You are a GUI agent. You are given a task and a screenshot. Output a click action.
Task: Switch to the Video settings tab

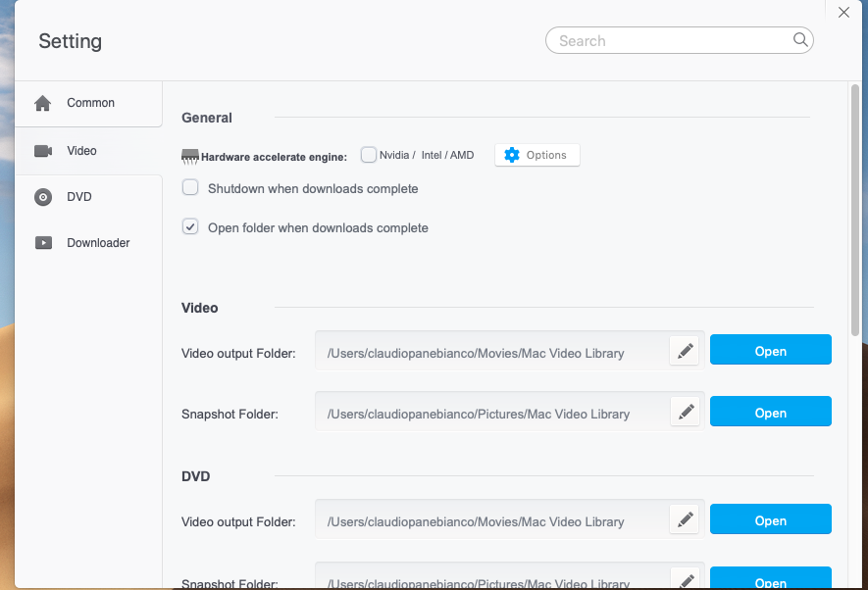[x=88, y=151]
